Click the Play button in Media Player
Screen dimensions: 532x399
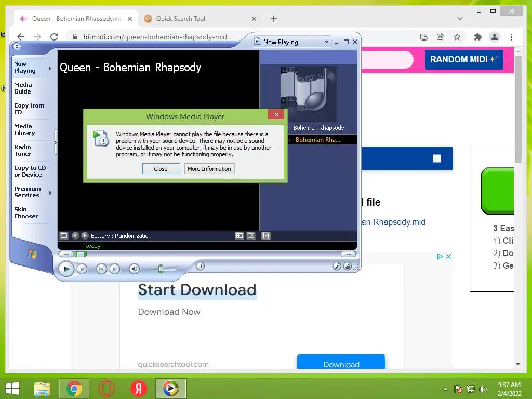[66, 269]
